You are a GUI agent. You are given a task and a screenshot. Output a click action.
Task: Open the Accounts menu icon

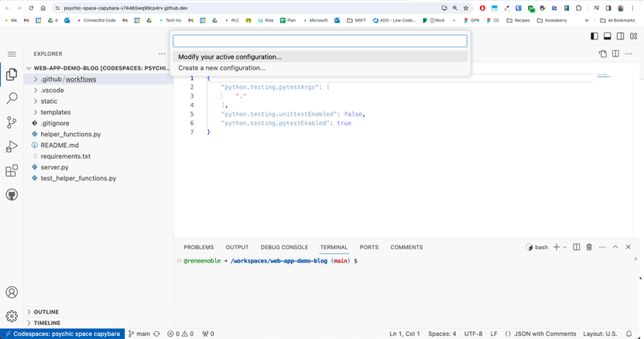point(12,292)
